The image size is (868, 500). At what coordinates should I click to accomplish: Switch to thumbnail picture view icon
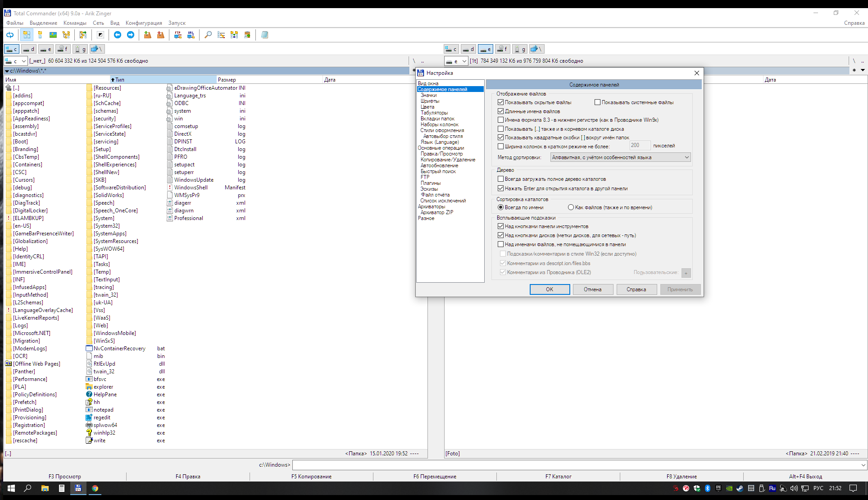coord(53,35)
